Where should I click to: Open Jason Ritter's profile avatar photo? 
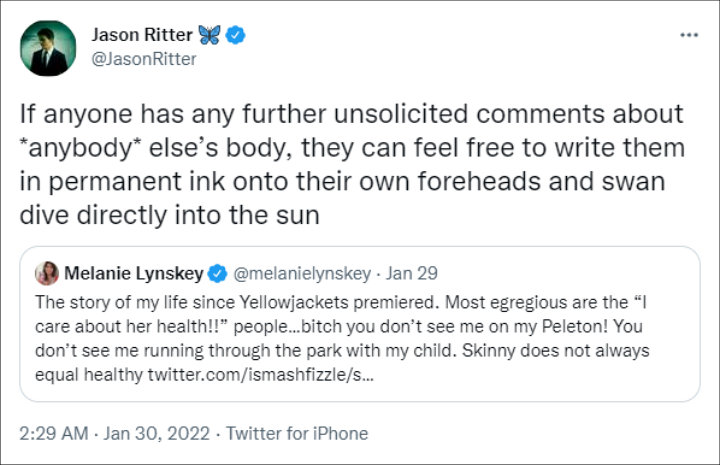click(47, 47)
